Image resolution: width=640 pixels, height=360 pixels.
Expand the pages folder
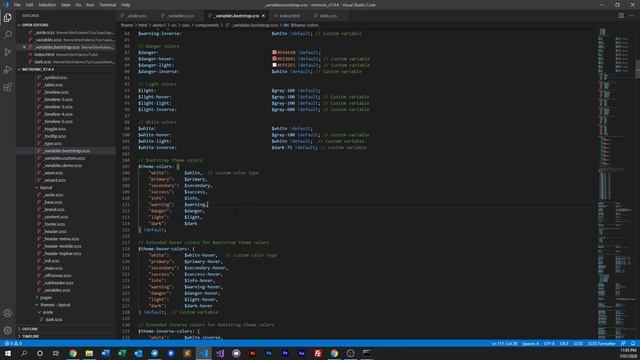click(46, 298)
